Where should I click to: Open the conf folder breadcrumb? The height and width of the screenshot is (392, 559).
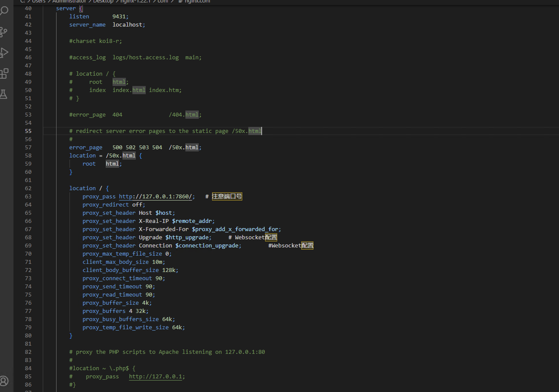163,2
